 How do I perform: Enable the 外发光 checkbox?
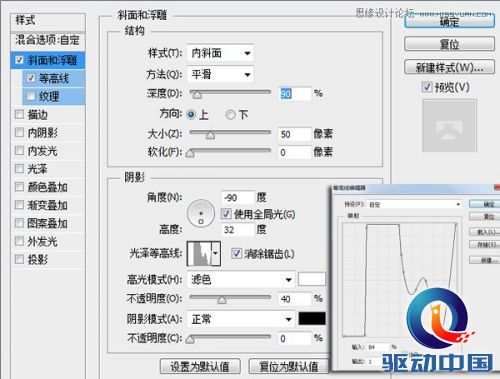pos(19,241)
